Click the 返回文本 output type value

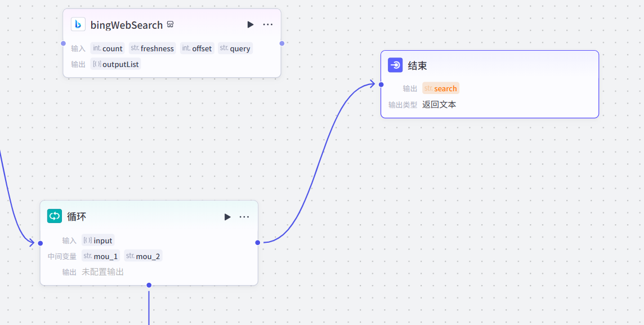pyautogui.click(x=439, y=105)
